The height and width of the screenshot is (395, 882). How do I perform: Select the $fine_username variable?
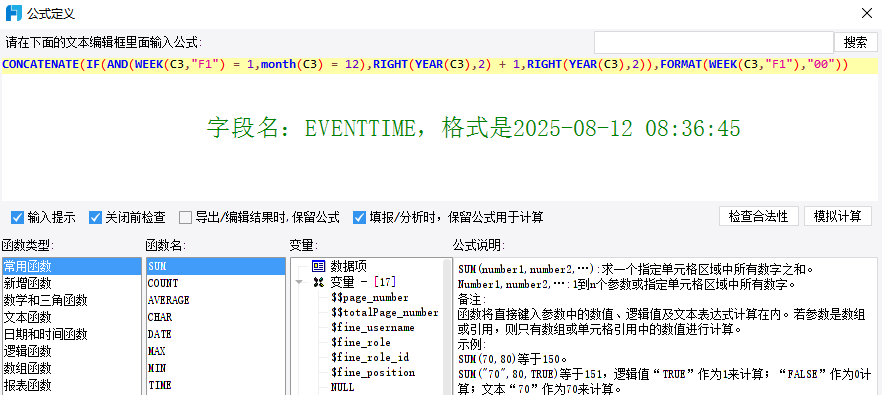pos(372,327)
